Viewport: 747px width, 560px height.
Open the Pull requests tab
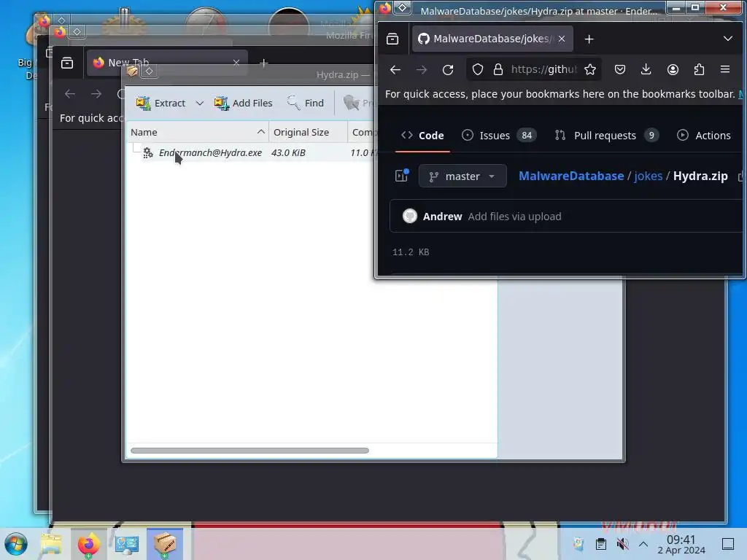pyautogui.click(x=606, y=136)
